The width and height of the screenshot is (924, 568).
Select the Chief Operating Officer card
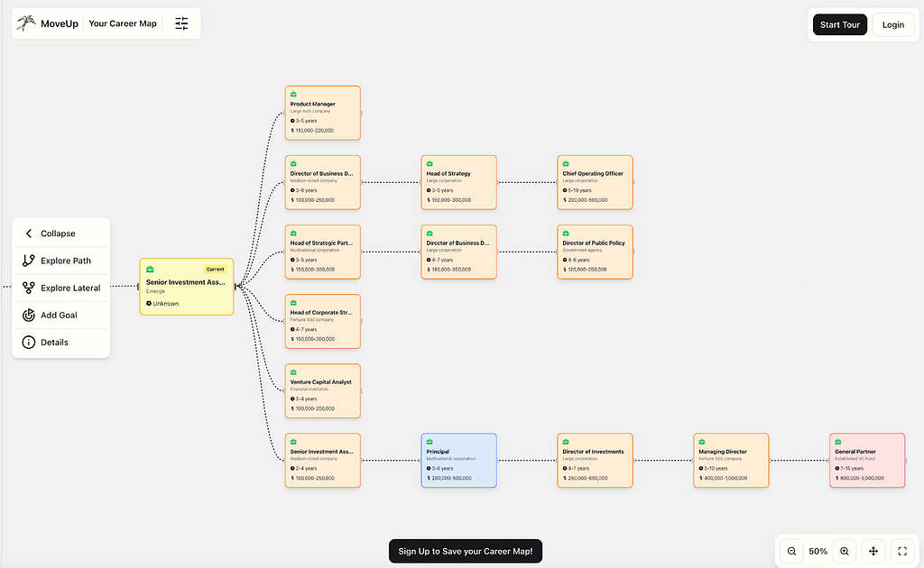pyautogui.click(x=595, y=182)
